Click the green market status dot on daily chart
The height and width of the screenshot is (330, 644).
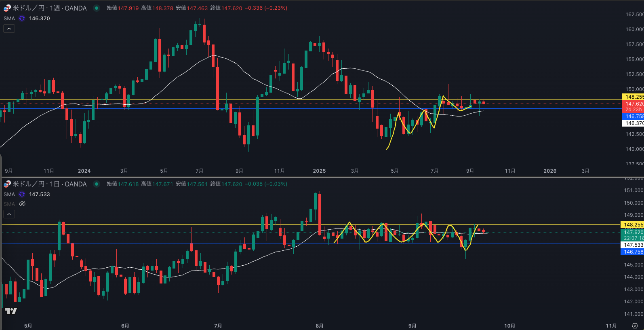97,184
